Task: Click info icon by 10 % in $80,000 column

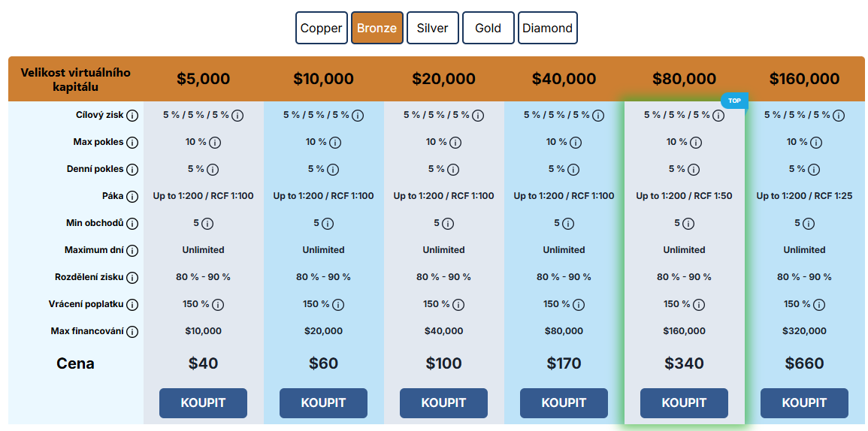Action: (696, 143)
